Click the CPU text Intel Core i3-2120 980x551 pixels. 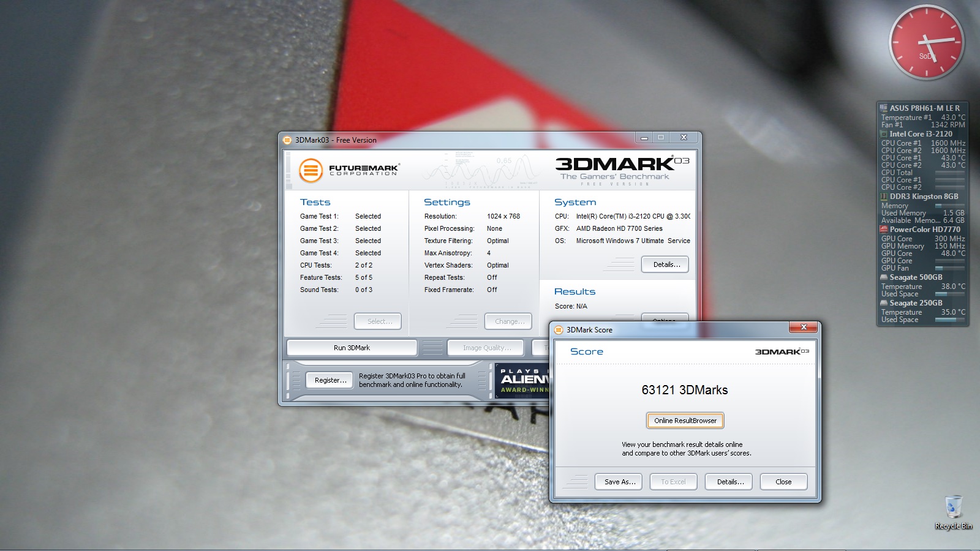pyautogui.click(x=633, y=216)
